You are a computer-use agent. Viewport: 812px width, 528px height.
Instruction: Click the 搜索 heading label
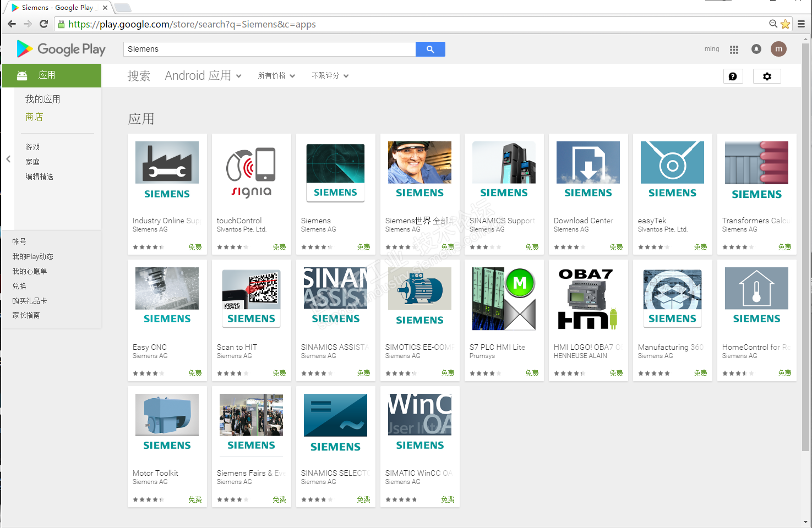click(139, 76)
